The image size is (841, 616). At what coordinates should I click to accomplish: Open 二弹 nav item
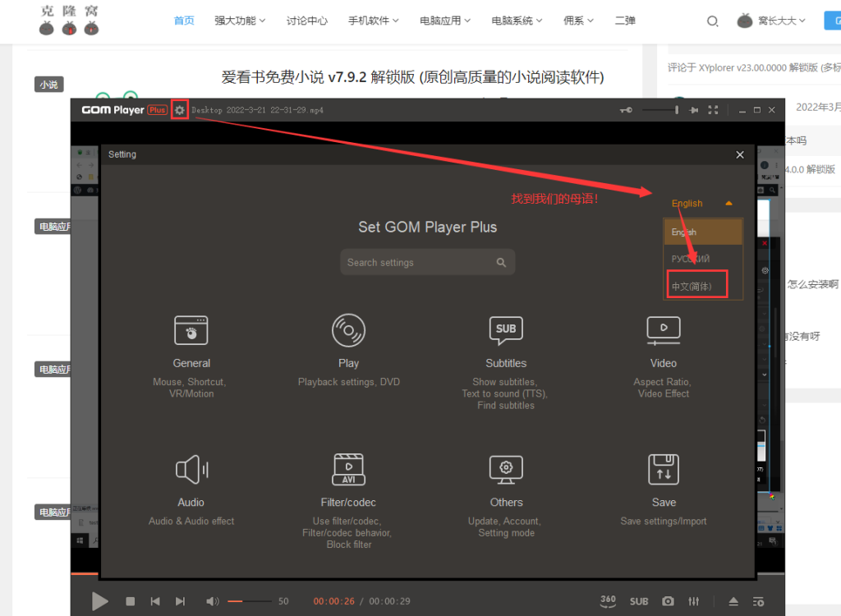pos(625,21)
